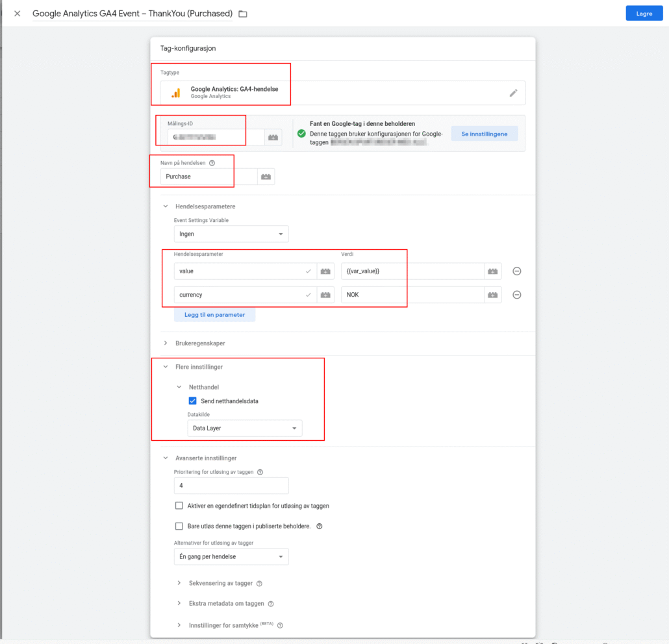Open the Event Settings Variable dropdown showing Ingen
This screenshot has width=669, height=644.
point(231,234)
